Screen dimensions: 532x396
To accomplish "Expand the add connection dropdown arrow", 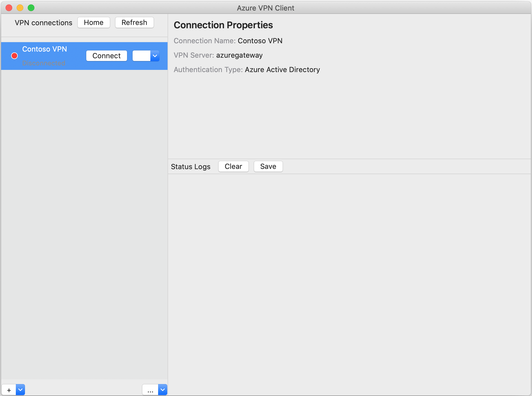I will (20, 390).
